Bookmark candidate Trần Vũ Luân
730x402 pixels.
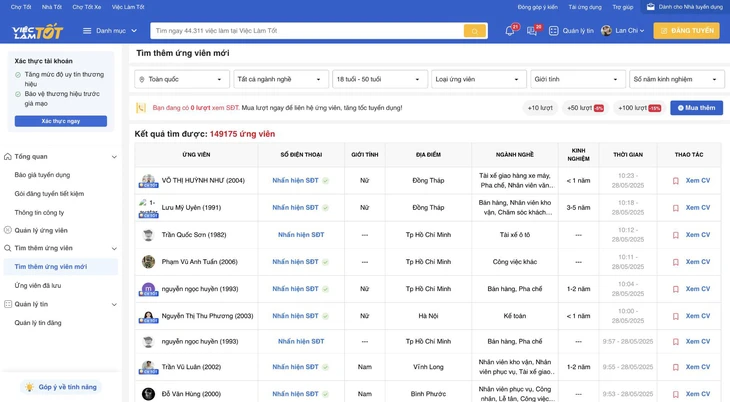coord(676,367)
